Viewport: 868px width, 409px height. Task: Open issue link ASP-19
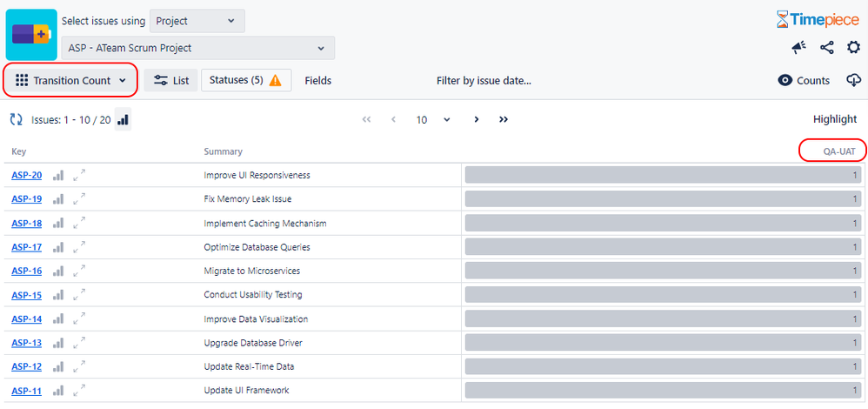[x=27, y=199]
